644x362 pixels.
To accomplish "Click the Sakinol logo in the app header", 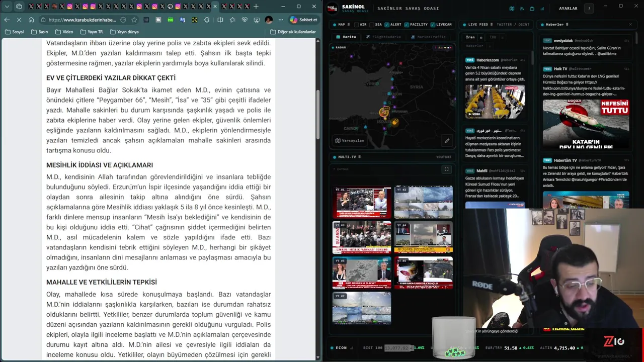I will [x=332, y=8].
